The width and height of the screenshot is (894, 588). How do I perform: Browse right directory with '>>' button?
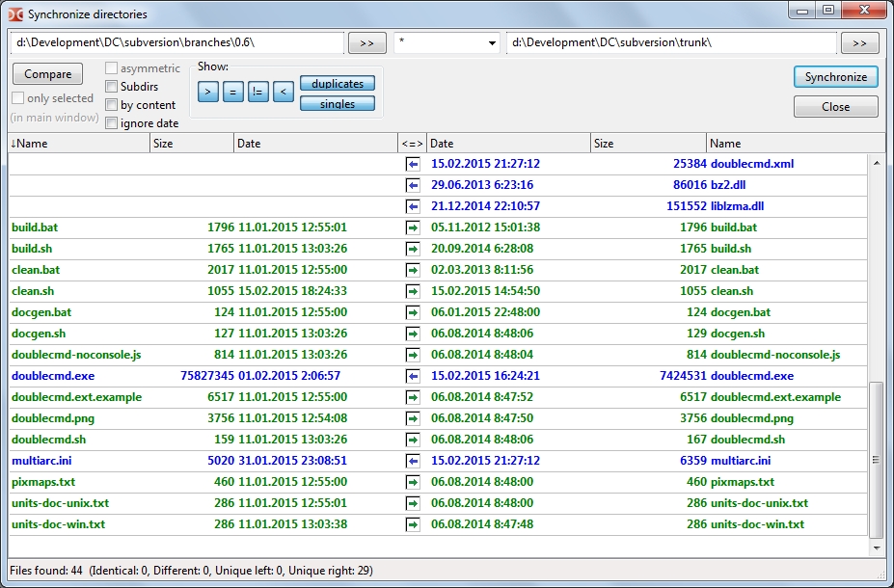[x=859, y=43]
